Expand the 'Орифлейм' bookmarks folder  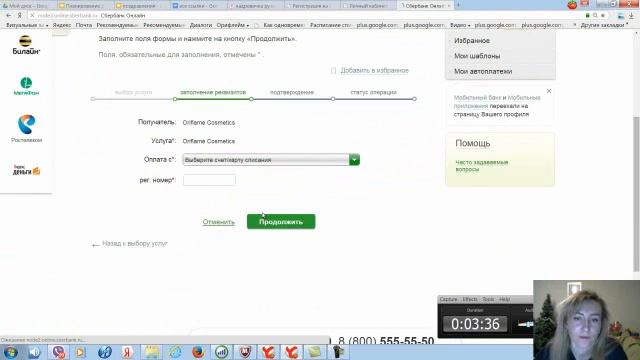233,25
